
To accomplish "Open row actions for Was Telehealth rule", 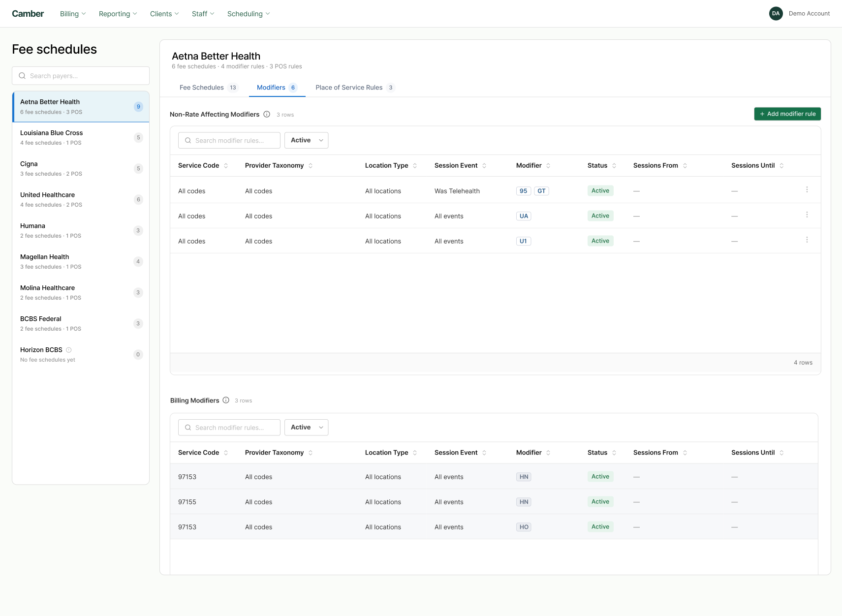I will click(x=807, y=190).
